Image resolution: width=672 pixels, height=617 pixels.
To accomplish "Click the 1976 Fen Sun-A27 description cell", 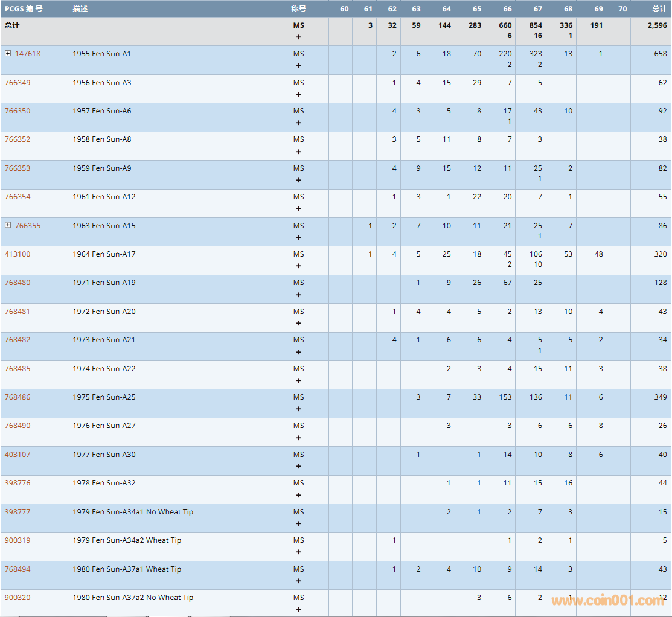I will [104, 426].
